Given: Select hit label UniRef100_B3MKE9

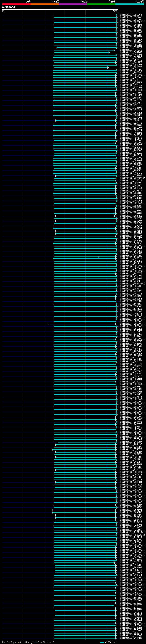Looking at the screenshot, I should click(x=131, y=334).
